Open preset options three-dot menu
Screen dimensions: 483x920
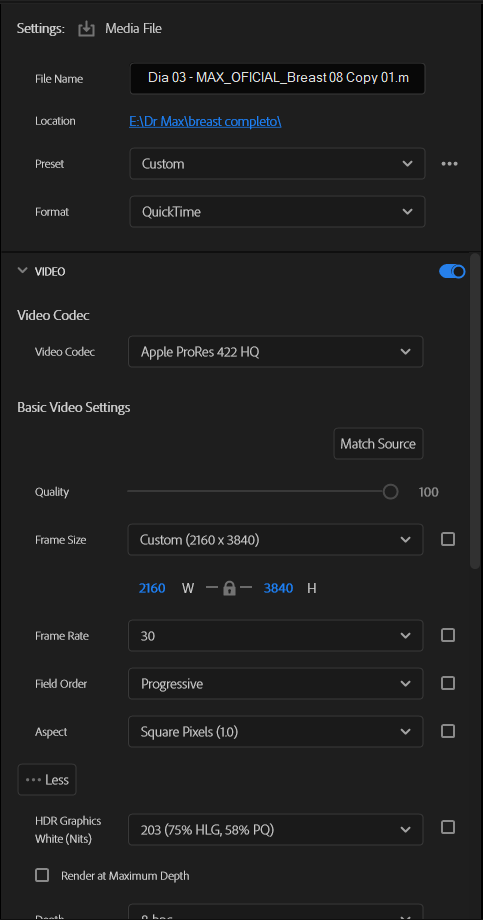coord(450,164)
